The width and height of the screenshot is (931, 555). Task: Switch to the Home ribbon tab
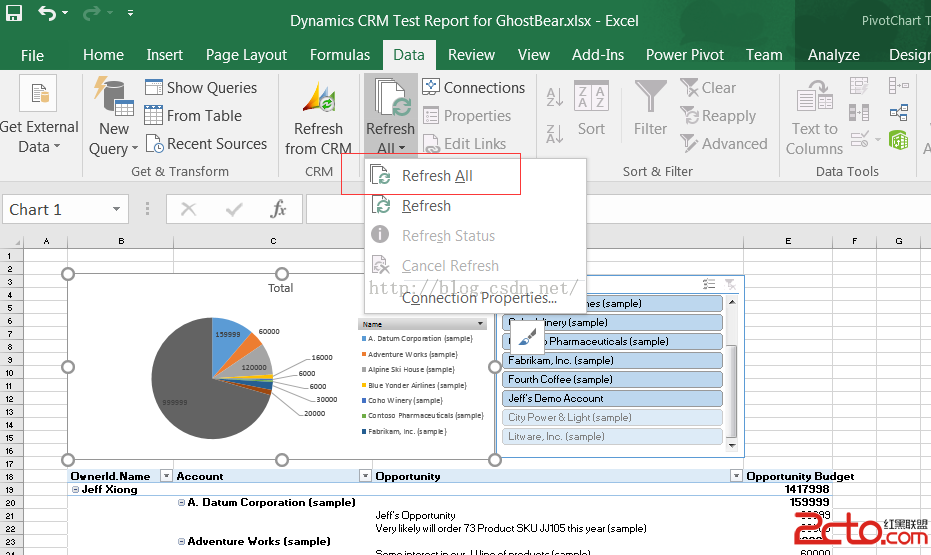(x=103, y=55)
